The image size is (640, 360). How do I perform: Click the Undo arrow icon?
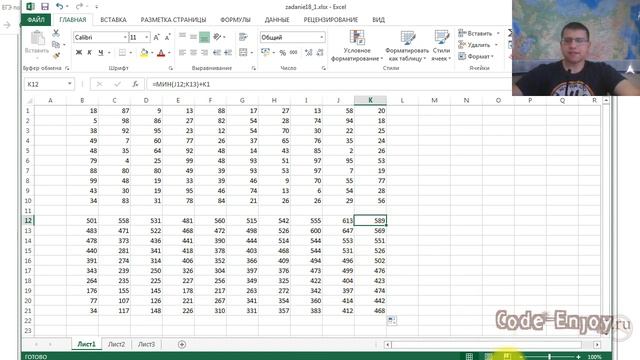tap(60, 7)
